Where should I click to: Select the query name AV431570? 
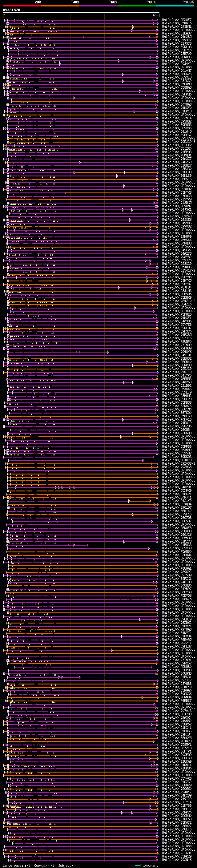click(x=11, y=10)
